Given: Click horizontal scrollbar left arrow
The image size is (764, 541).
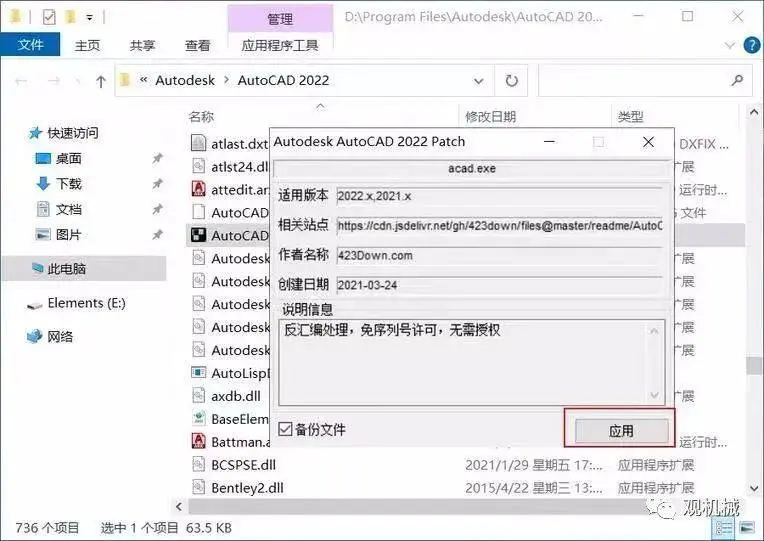Looking at the screenshot, I should (x=179, y=507).
